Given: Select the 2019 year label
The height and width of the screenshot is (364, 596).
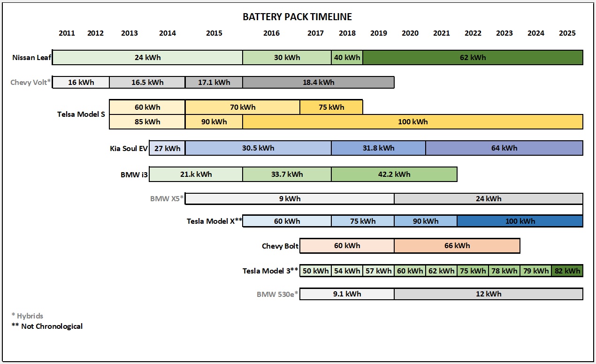Looking at the screenshot, I should click(x=379, y=33).
